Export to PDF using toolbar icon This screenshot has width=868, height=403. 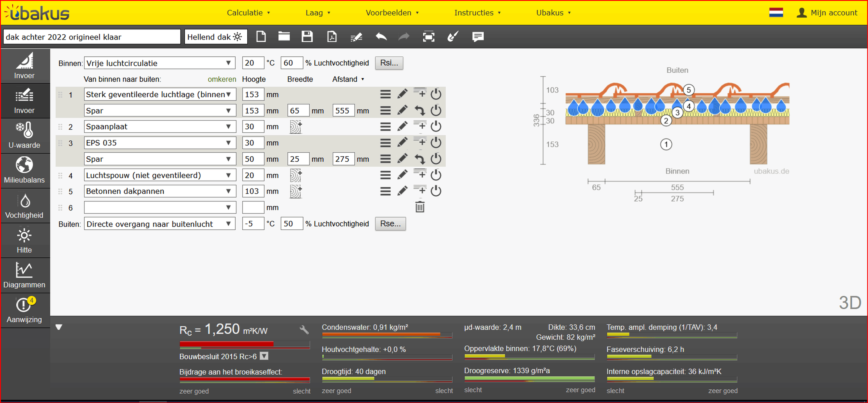332,36
